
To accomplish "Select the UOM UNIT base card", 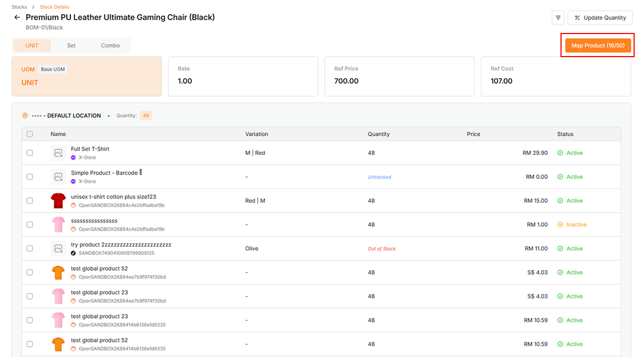I will pyautogui.click(x=87, y=76).
